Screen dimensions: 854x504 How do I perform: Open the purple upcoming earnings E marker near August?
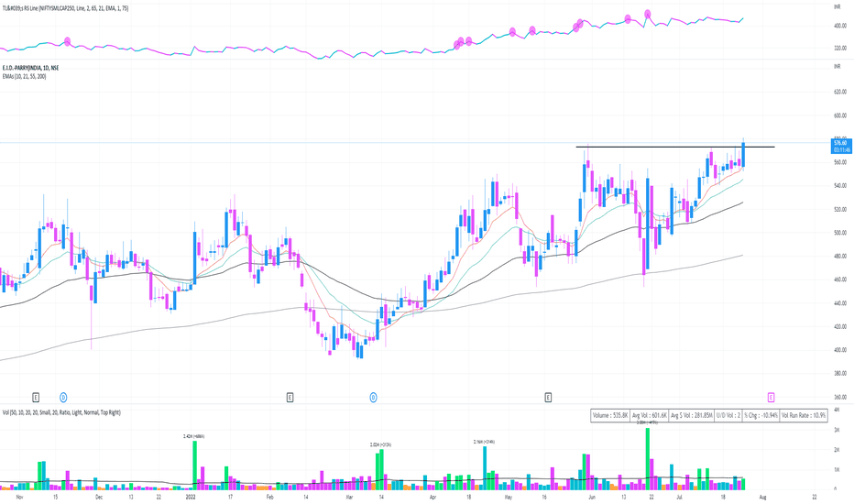tap(771, 397)
